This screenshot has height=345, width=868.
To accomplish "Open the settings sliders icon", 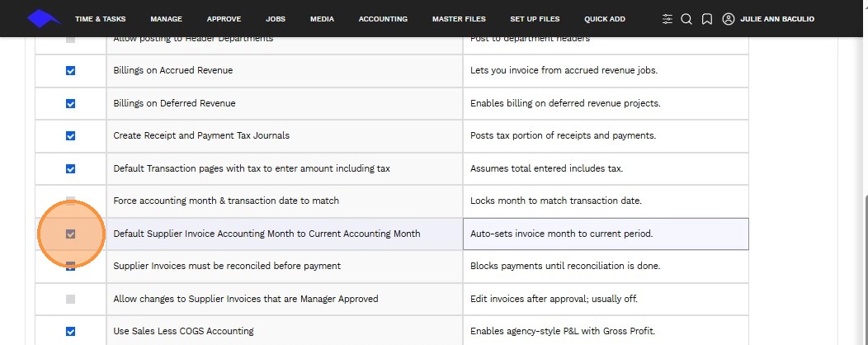I will pyautogui.click(x=668, y=19).
